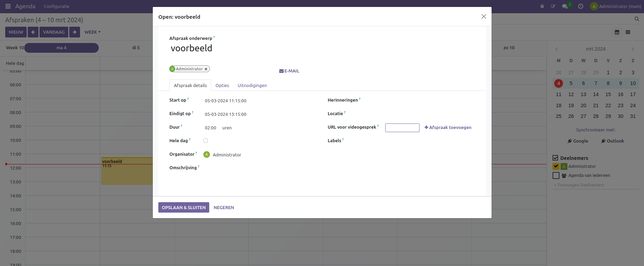Switch to the list view icon

tap(628, 32)
